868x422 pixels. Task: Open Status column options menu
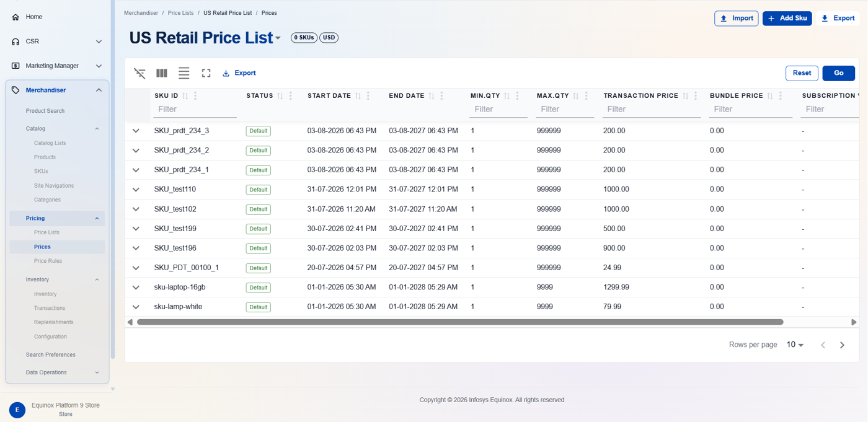(291, 96)
